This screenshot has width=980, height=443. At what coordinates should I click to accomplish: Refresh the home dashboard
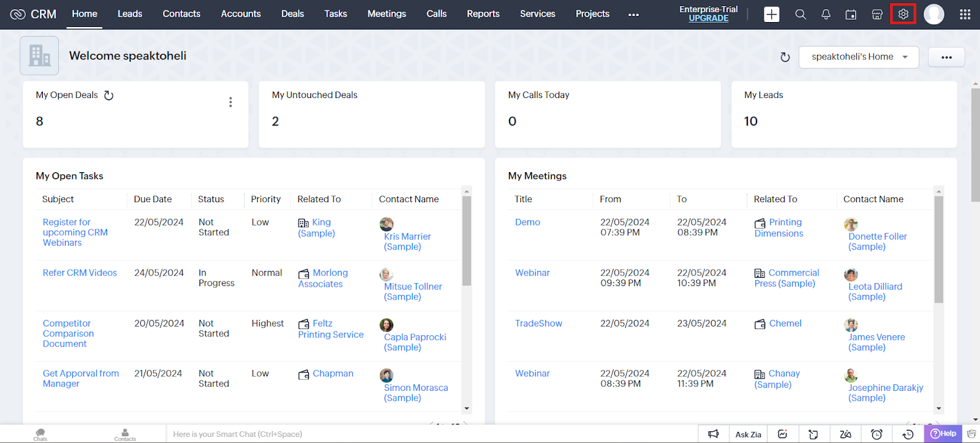click(x=785, y=57)
